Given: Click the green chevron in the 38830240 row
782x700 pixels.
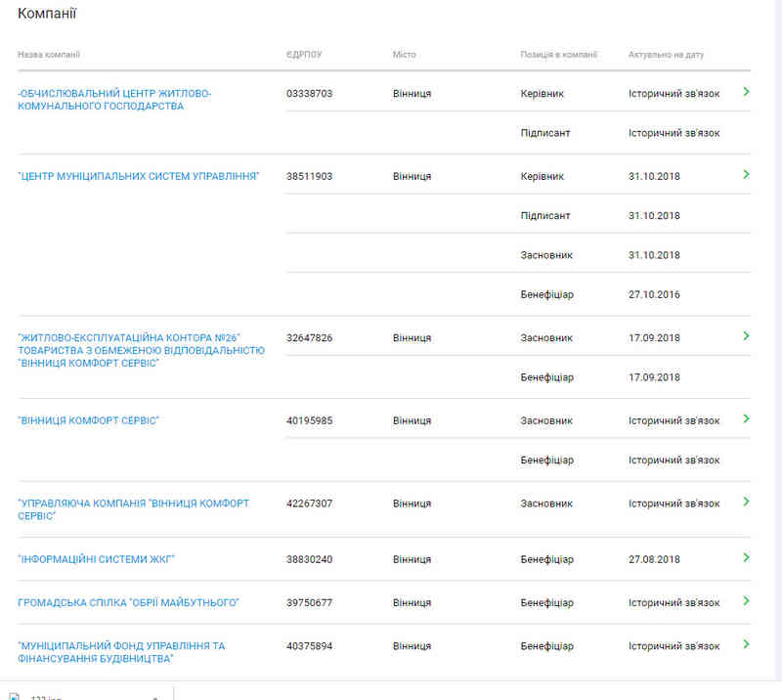Looking at the screenshot, I should 746,558.
